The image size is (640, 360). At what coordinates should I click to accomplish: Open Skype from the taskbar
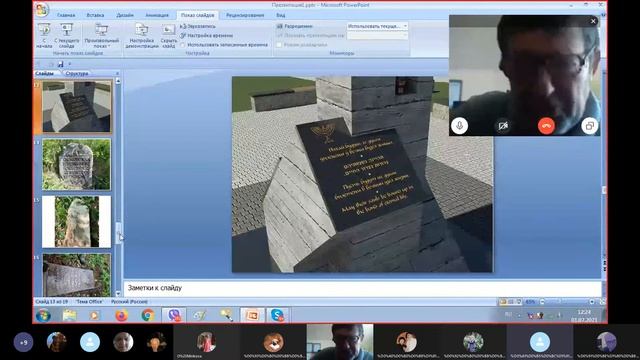pyautogui.click(x=278, y=315)
